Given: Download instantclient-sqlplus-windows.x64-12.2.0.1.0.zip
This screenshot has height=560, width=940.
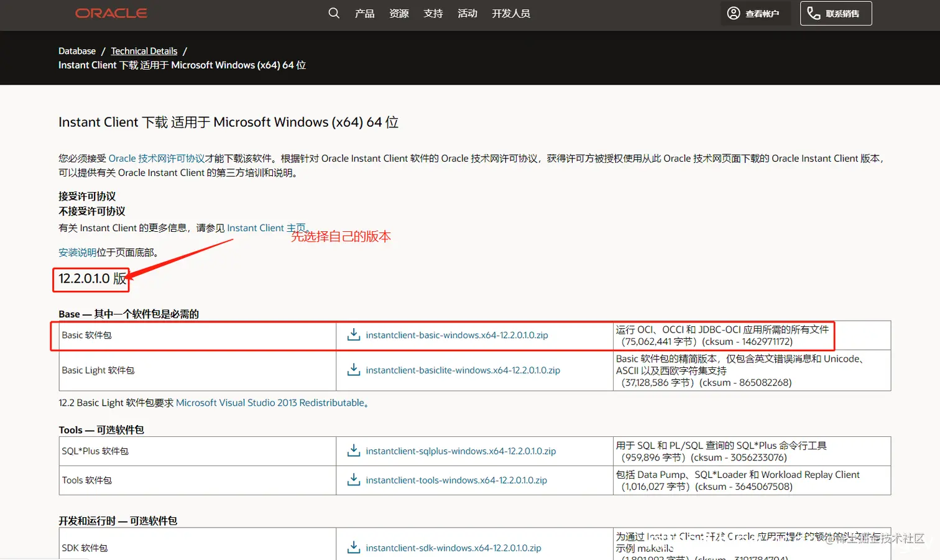Looking at the screenshot, I should pos(461,451).
